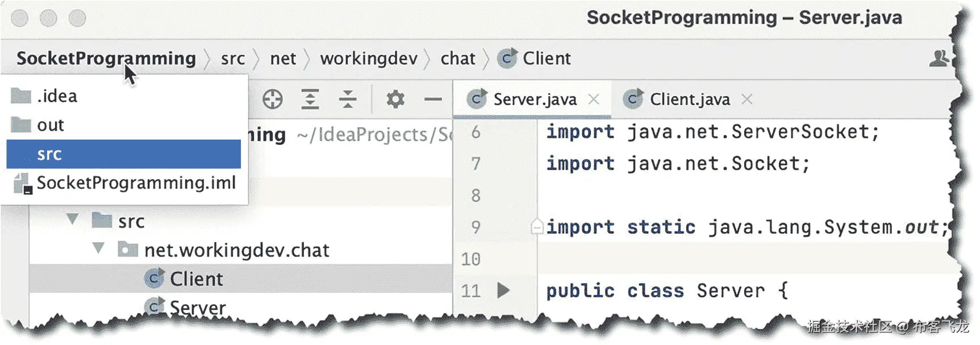Image resolution: width=980 pixels, height=345 pixels.
Task: Collapse the src folder in project tree
Action: click(x=72, y=220)
